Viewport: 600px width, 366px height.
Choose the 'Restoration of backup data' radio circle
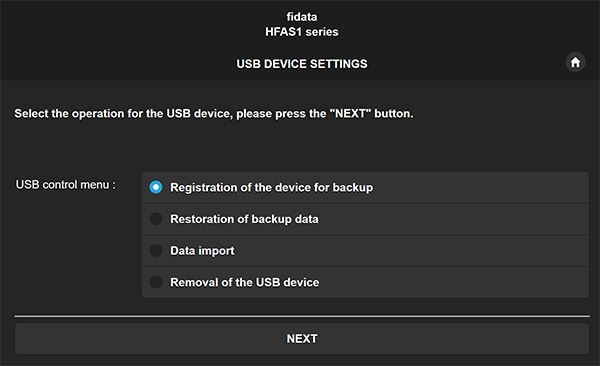[156, 219]
